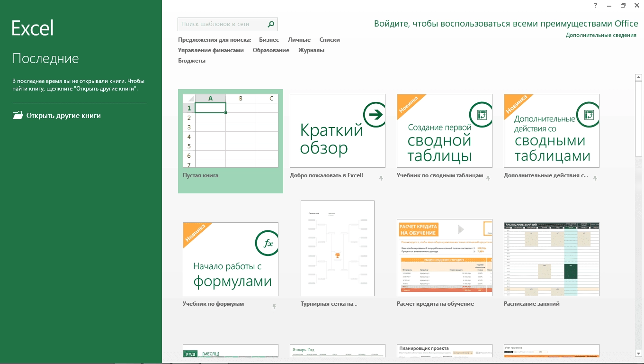Click the Расписание занятий label
644x364 pixels.
532,304
